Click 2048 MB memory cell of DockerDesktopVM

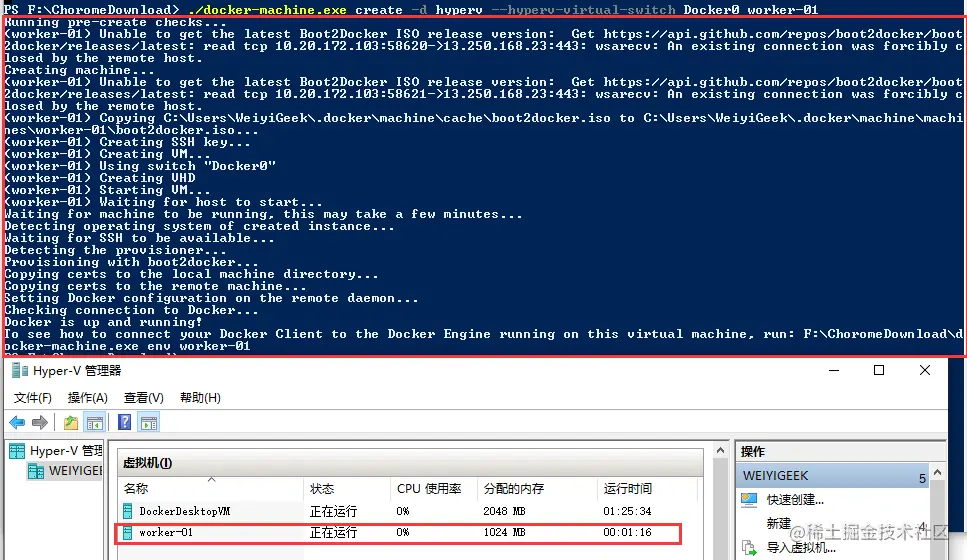pos(504,511)
